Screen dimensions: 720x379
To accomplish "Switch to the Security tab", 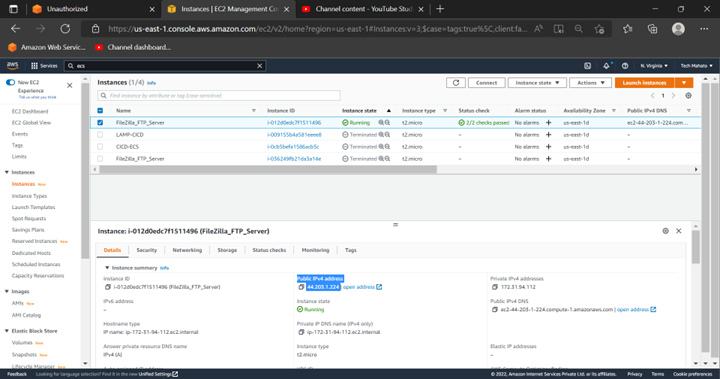I will click(146, 250).
